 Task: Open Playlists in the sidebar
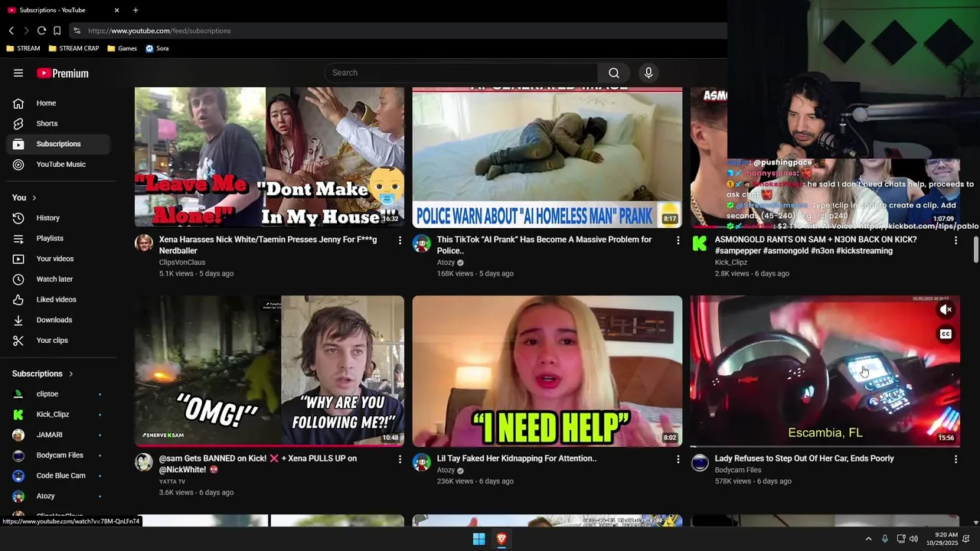click(x=58, y=239)
